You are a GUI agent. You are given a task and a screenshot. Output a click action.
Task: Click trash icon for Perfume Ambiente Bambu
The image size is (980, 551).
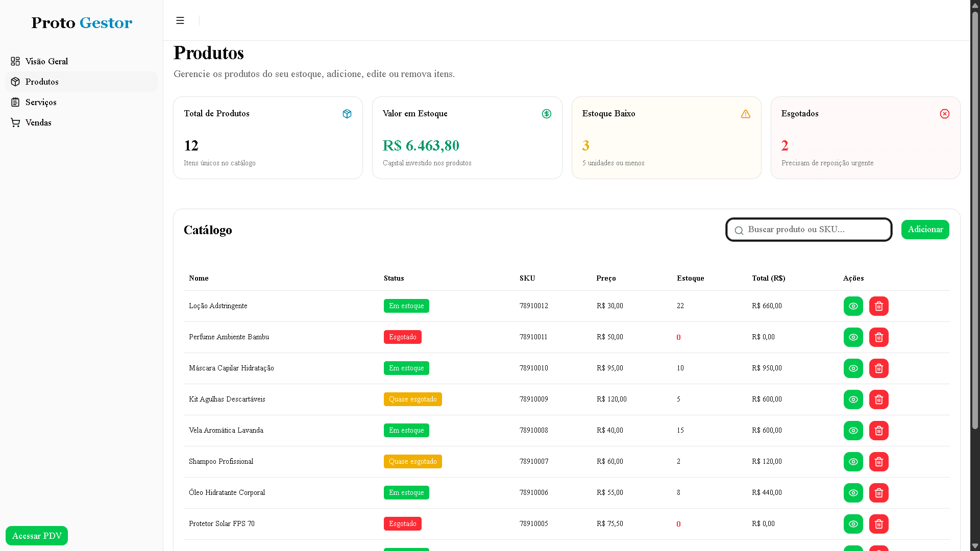pos(878,337)
